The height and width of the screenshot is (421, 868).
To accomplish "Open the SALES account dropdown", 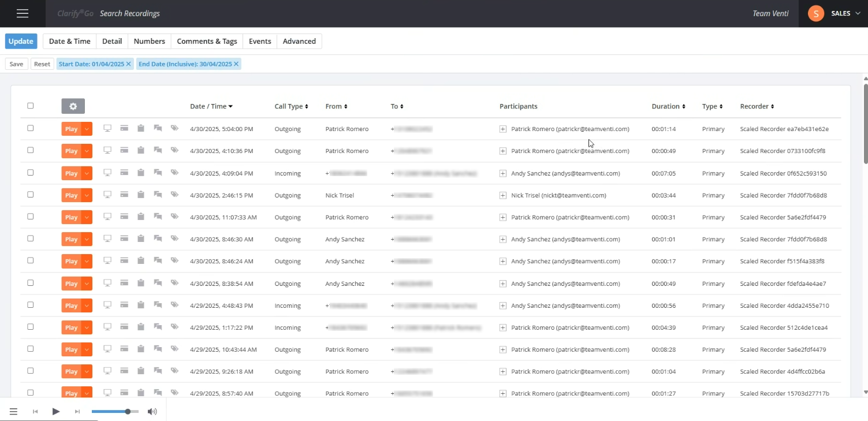I will [845, 13].
